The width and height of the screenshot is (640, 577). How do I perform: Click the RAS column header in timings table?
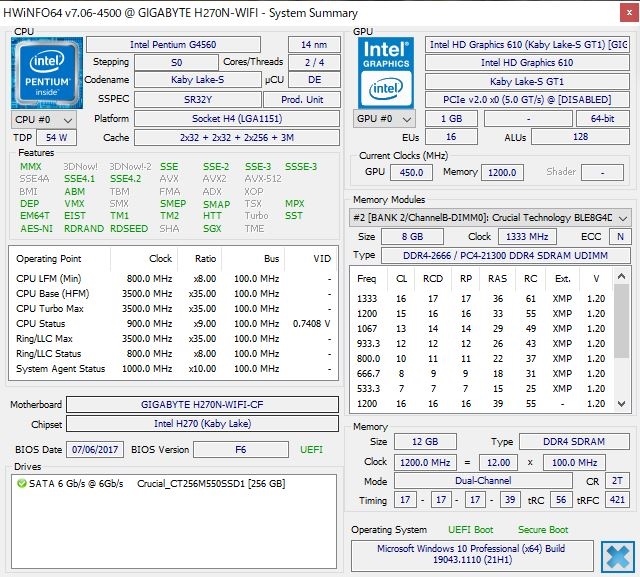(498, 279)
